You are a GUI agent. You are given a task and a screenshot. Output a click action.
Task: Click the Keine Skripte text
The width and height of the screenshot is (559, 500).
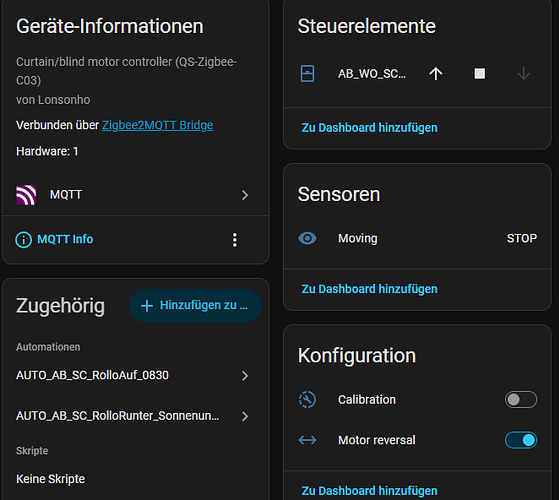tap(51, 479)
